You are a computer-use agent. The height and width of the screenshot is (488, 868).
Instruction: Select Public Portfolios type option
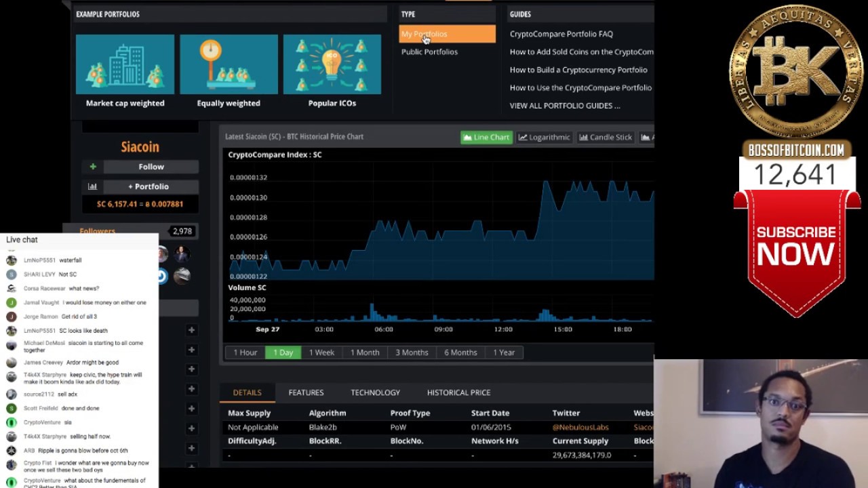429,52
